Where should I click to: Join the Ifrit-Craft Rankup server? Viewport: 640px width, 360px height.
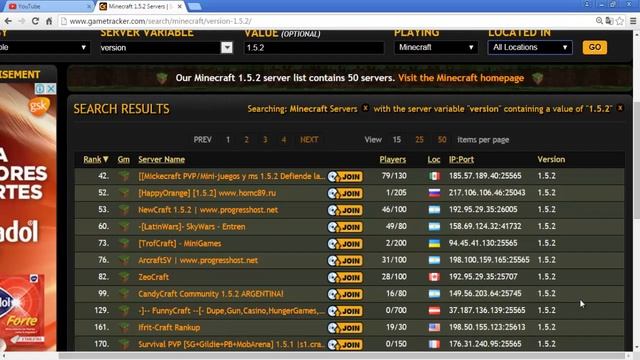345,328
